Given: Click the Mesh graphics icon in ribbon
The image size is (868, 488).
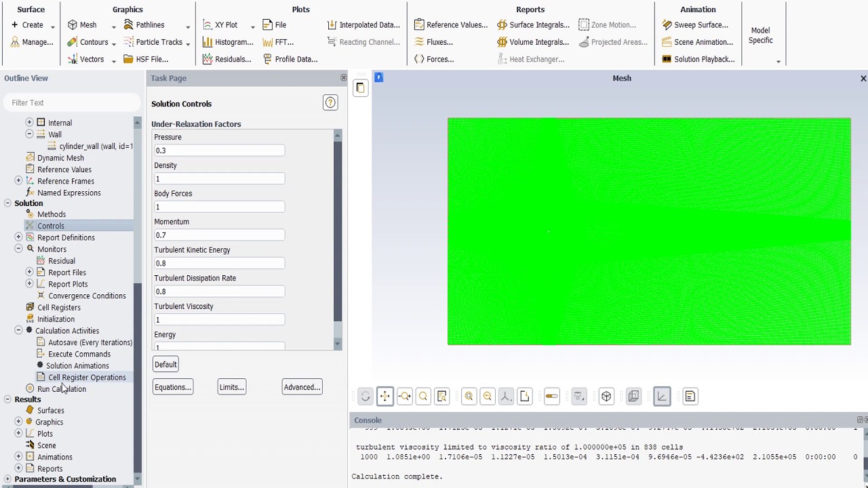Looking at the screenshot, I should coord(73,25).
